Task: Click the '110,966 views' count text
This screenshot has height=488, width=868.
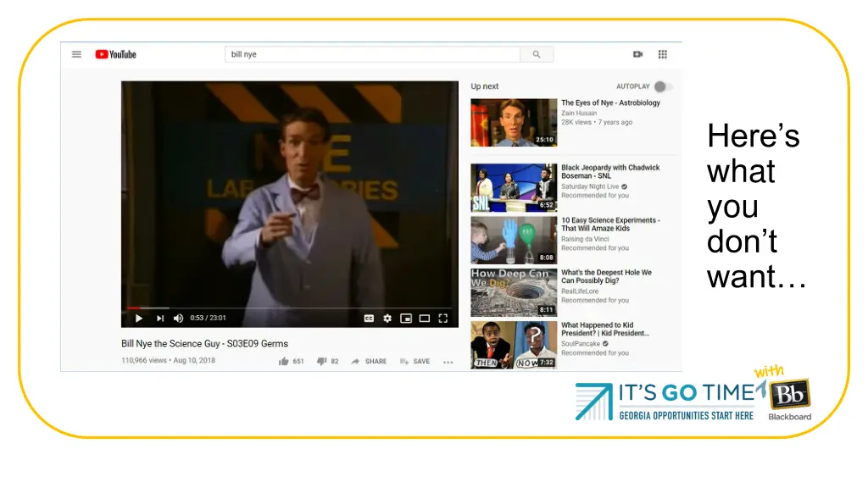Action: (144, 360)
